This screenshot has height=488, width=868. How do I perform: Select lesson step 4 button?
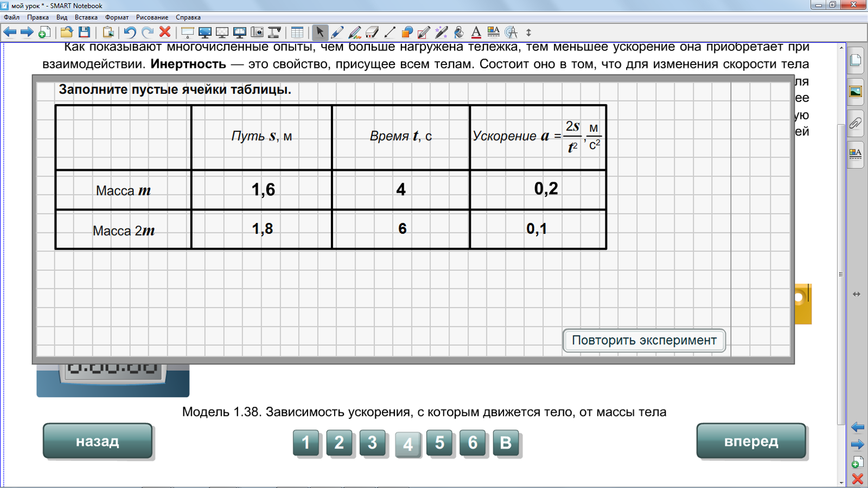[408, 445]
